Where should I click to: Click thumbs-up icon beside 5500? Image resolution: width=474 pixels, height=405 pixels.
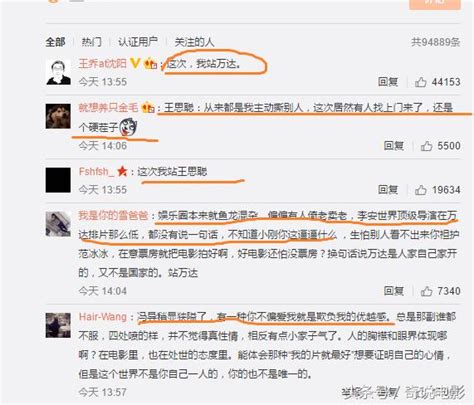click(426, 146)
